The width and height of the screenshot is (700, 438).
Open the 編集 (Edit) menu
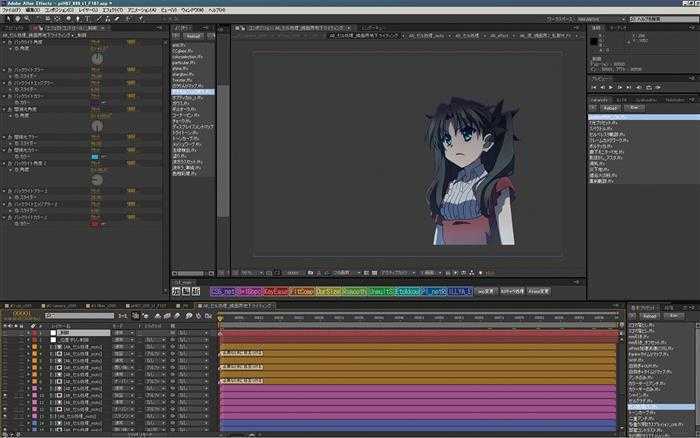click(x=33, y=10)
